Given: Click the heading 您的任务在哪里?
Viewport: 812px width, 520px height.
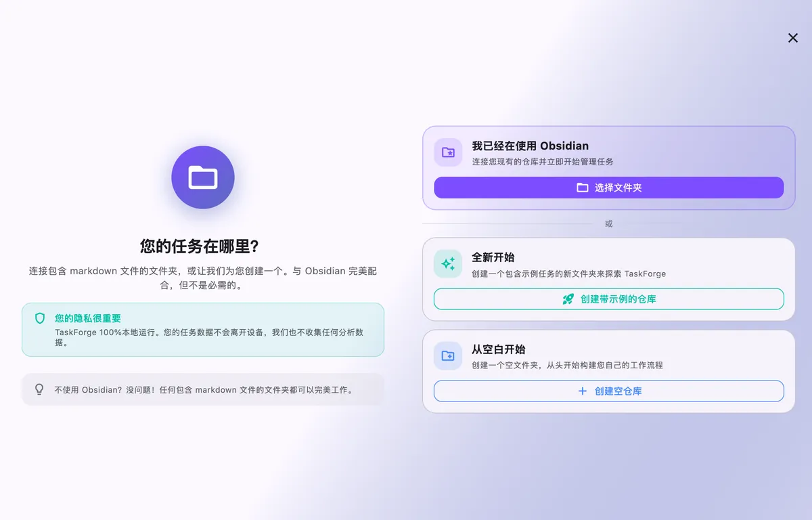Looking at the screenshot, I should click(x=200, y=246).
